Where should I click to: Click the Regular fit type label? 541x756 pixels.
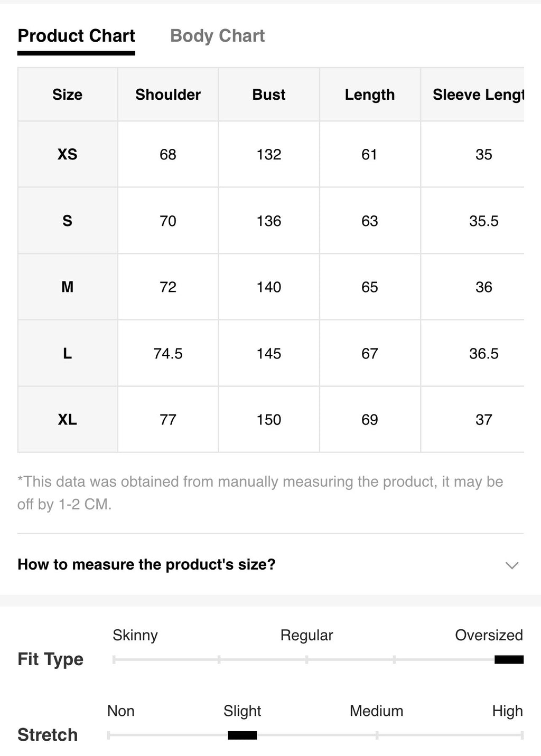[306, 635]
